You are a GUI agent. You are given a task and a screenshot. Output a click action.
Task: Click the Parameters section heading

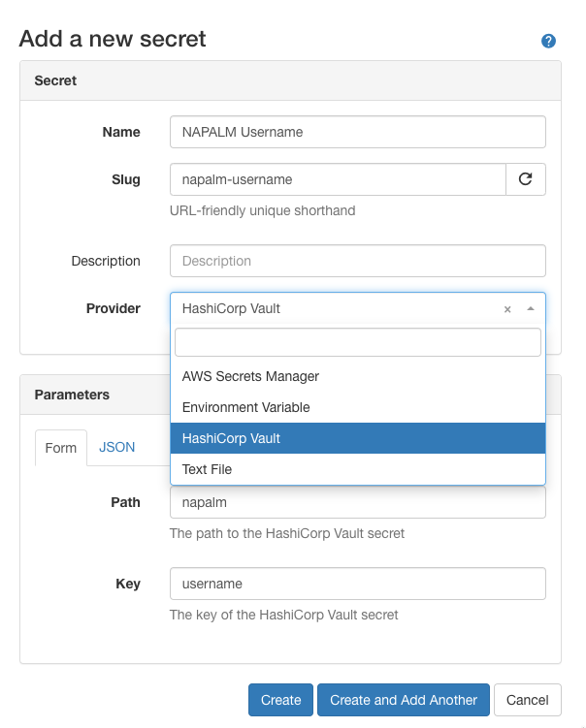pyautogui.click(x=72, y=395)
